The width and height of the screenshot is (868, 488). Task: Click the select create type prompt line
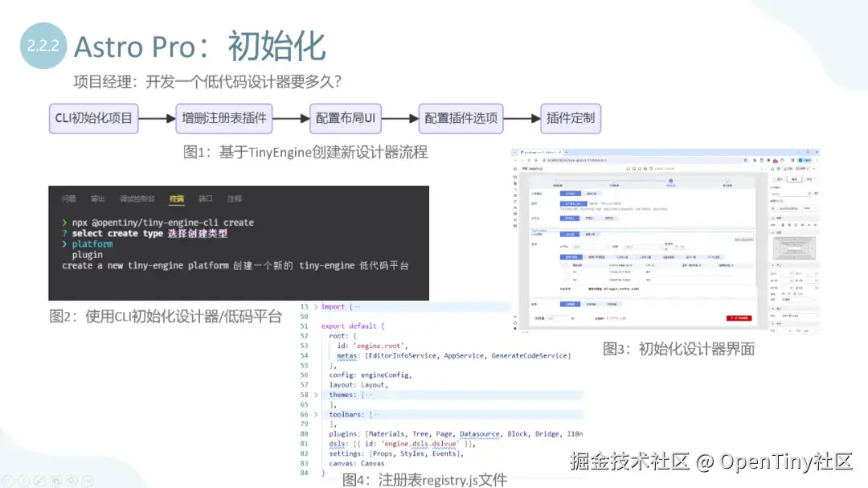[149, 233]
